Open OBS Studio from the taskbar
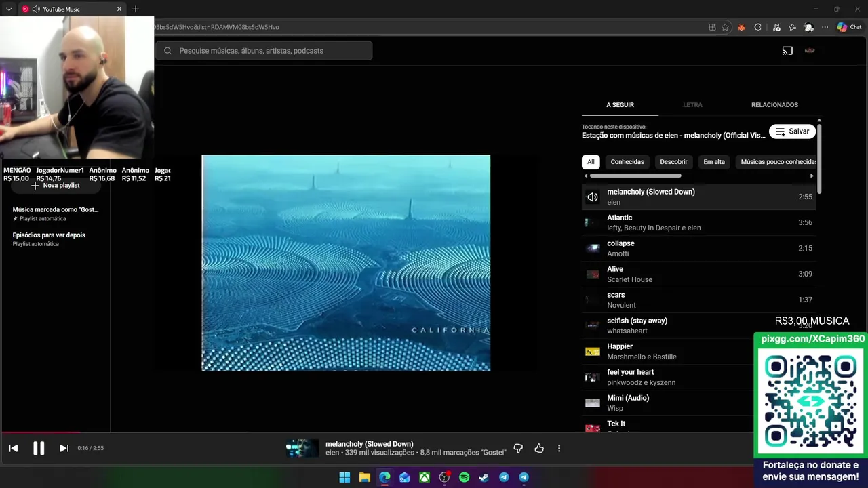 pos(444,477)
